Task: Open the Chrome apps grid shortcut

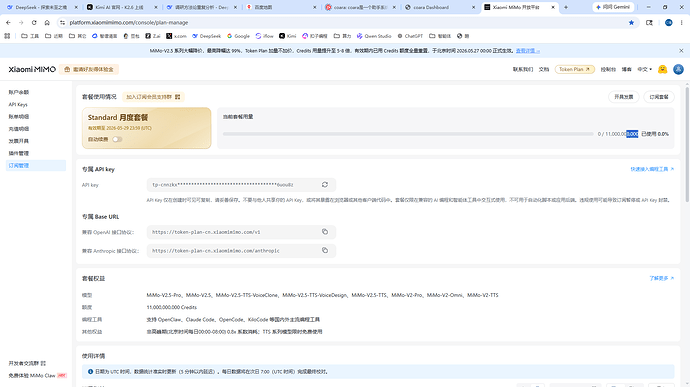Action: (7, 36)
